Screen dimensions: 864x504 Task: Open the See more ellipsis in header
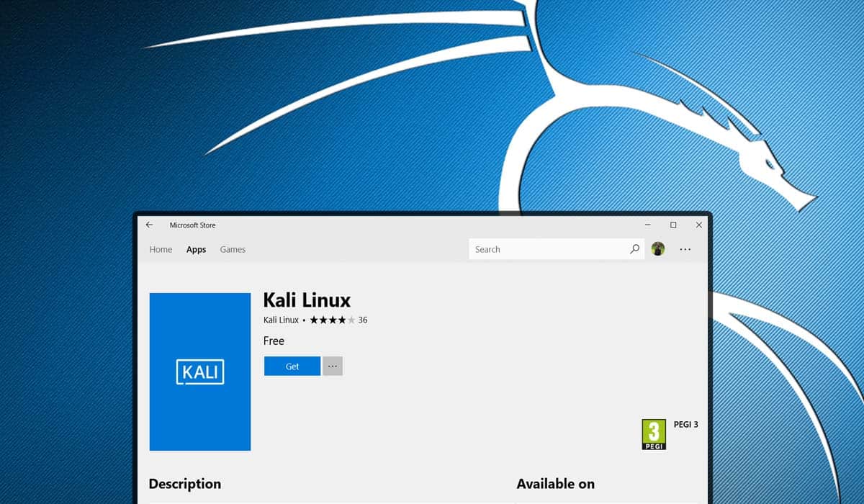685,249
